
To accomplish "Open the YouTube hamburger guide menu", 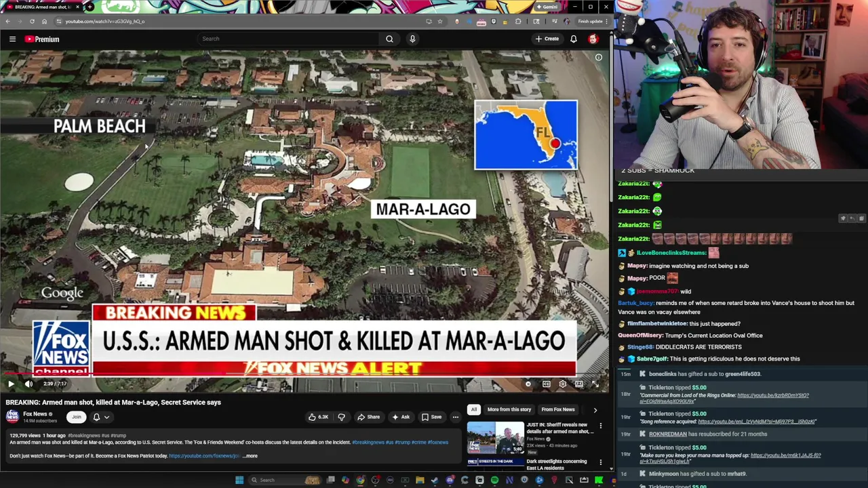I will pyautogui.click(x=12, y=39).
